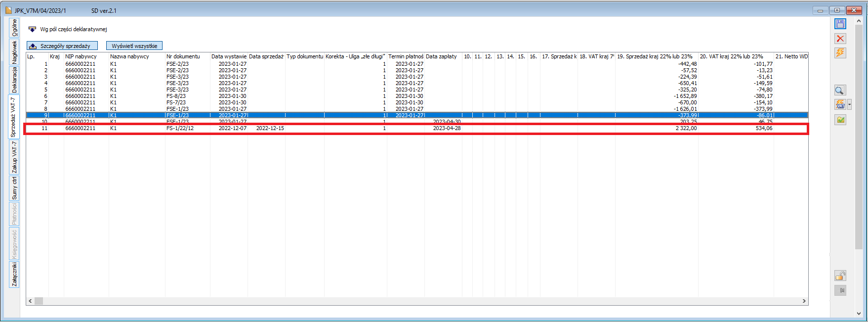The image size is (868, 322).
Task: Click '19. Sprzedaż kraj 22% lub 23%' header
Action: (657, 56)
